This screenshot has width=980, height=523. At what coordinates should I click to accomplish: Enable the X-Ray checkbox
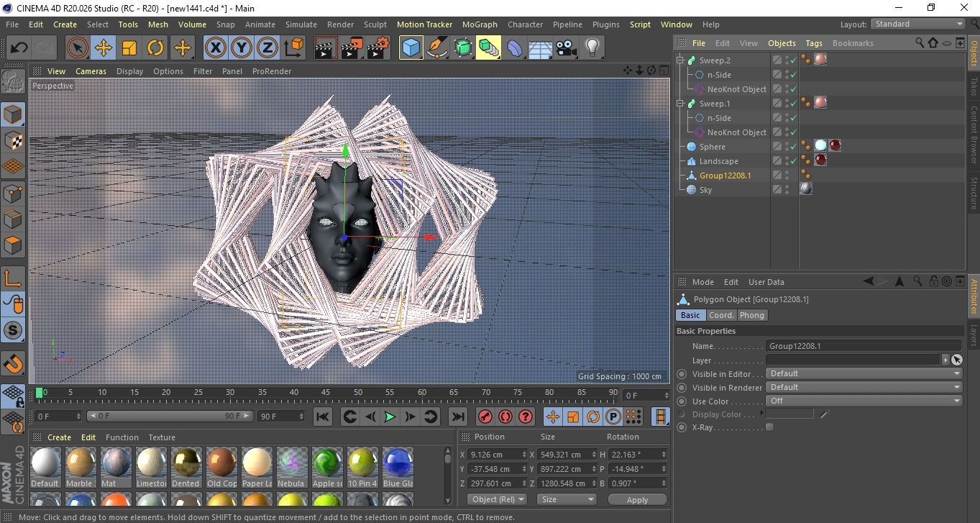coord(770,427)
